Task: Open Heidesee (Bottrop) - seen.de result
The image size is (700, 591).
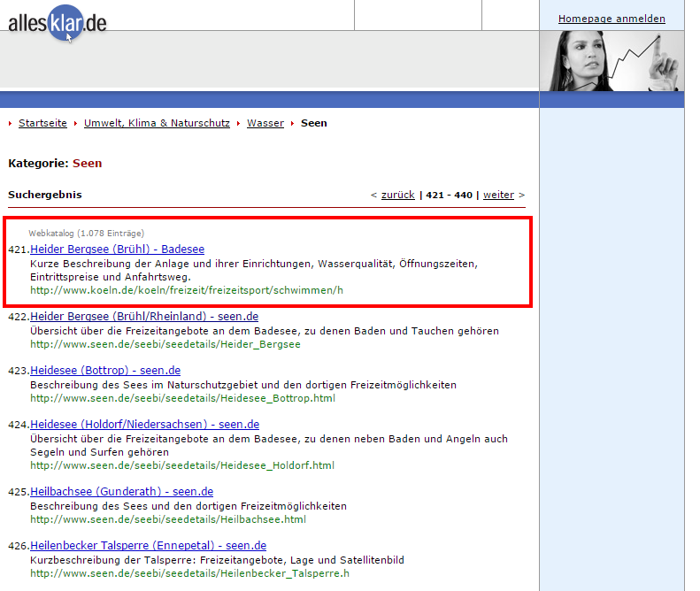Action: (x=105, y=371)
